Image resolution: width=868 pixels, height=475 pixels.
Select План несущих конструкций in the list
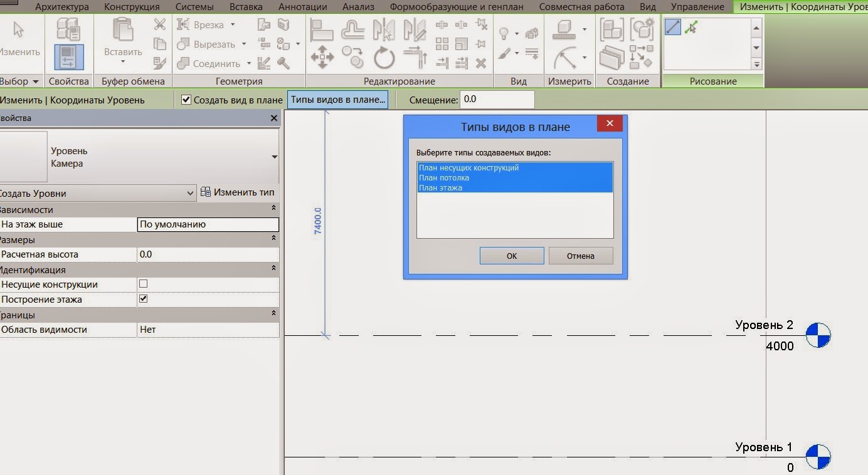tap(514, 168)
